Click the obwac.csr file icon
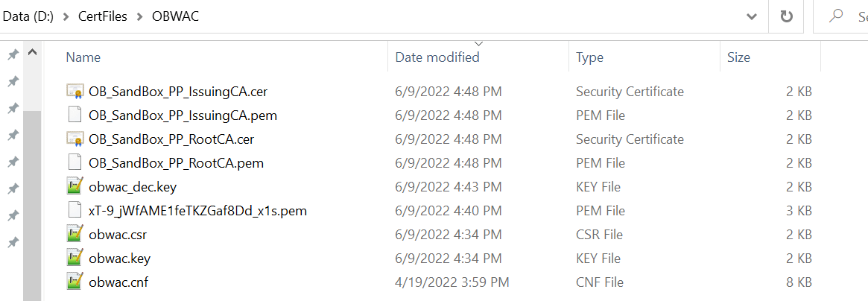Image resolution: width=868 pixels, height=301 pixels. [x=75, y=235]
